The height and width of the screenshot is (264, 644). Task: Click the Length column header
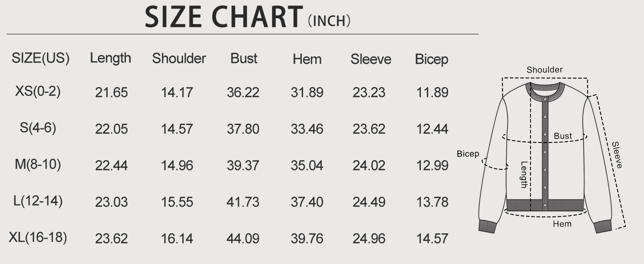[x=110, y=58]
